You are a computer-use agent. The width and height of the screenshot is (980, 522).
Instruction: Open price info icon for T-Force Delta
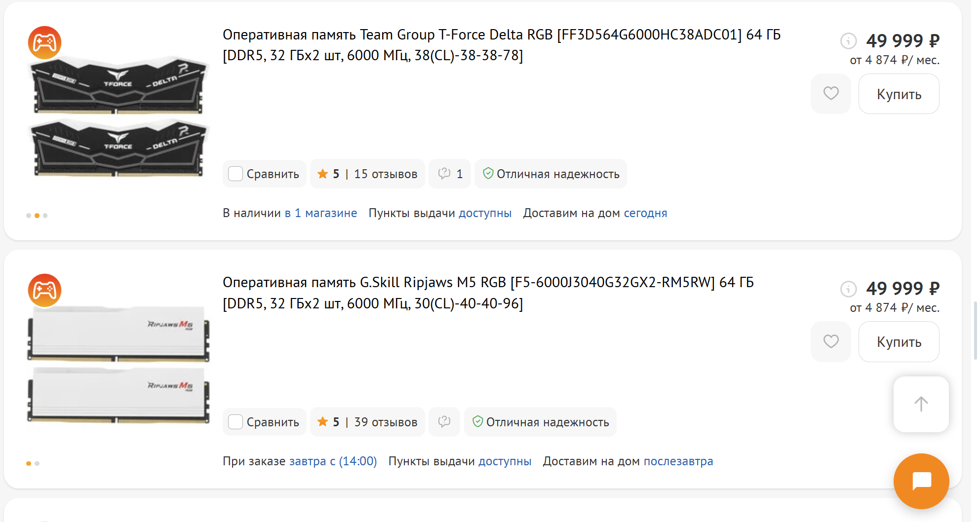pyautogui.click(x=848, y=40)
